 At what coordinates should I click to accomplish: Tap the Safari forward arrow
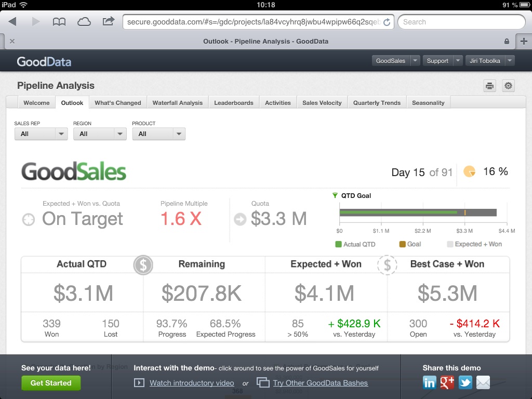36,22
